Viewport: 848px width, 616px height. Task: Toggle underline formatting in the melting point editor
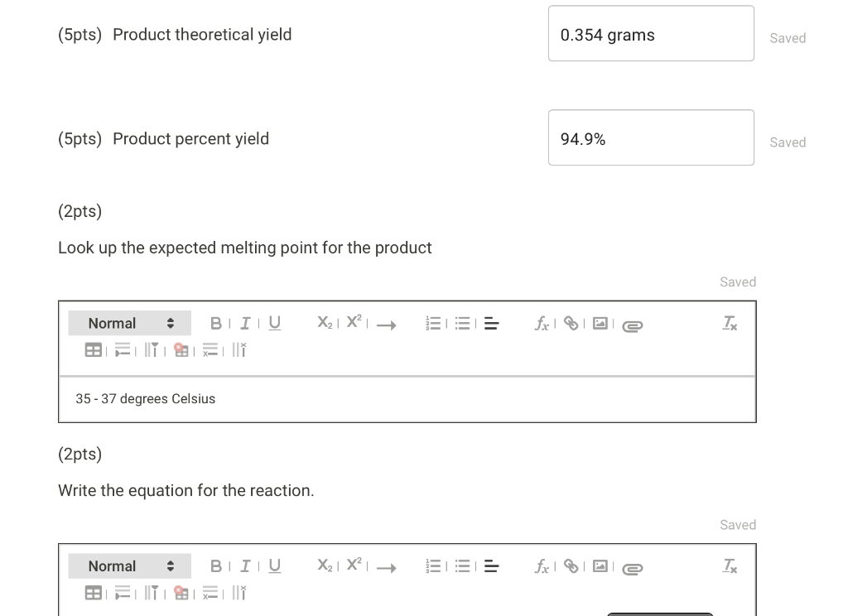point(274,323)
